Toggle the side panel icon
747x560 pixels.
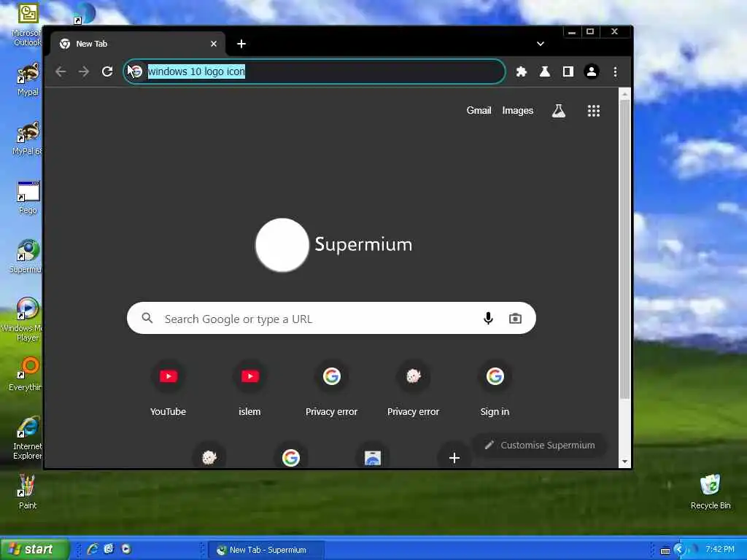(568, 71)
